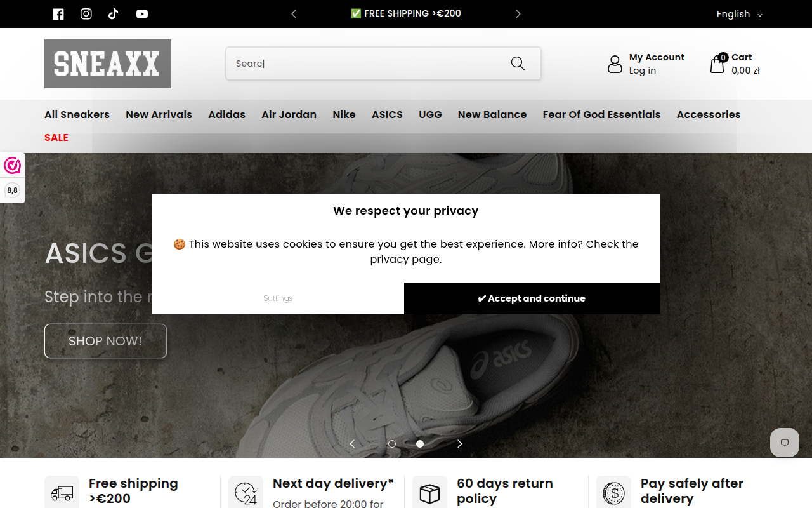Open the Air Jordan menu item
The height and width of the screenshot is (508, 812).
click(289, 115)
